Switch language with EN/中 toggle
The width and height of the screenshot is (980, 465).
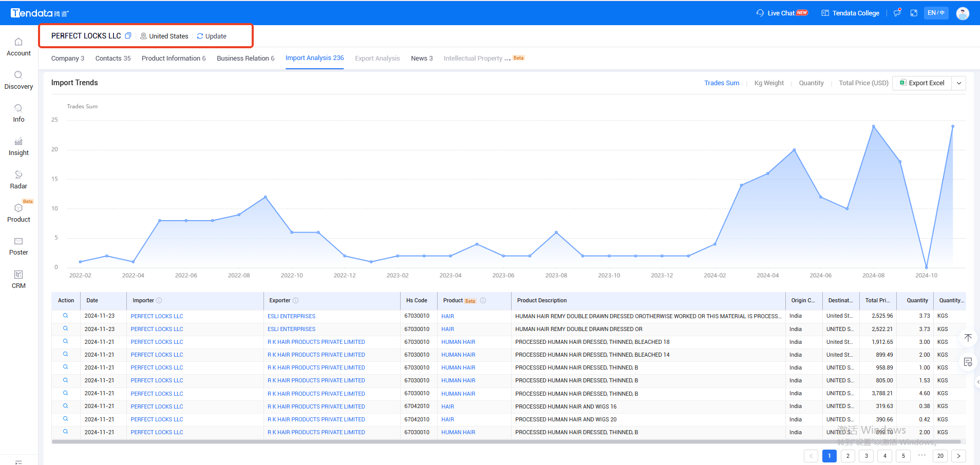click(x=936, y=13)
